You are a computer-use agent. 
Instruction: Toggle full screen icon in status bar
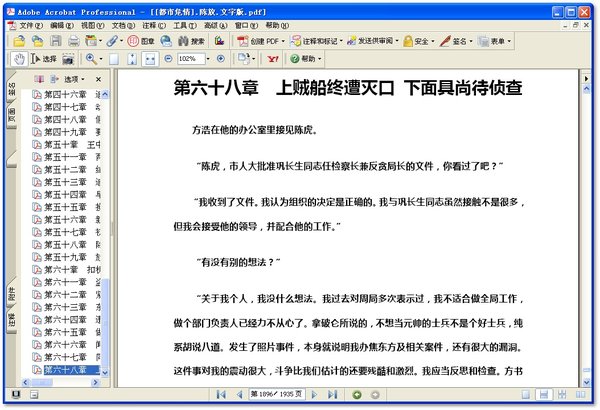(x=16, y=394)
